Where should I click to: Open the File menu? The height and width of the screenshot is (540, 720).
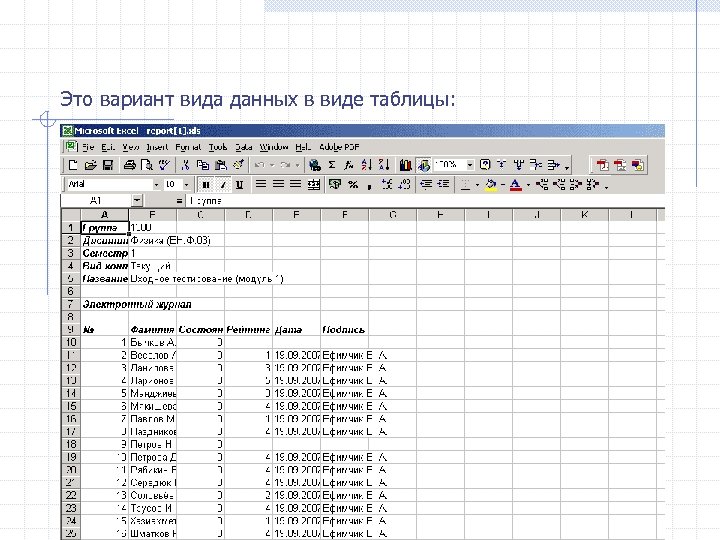88,147
